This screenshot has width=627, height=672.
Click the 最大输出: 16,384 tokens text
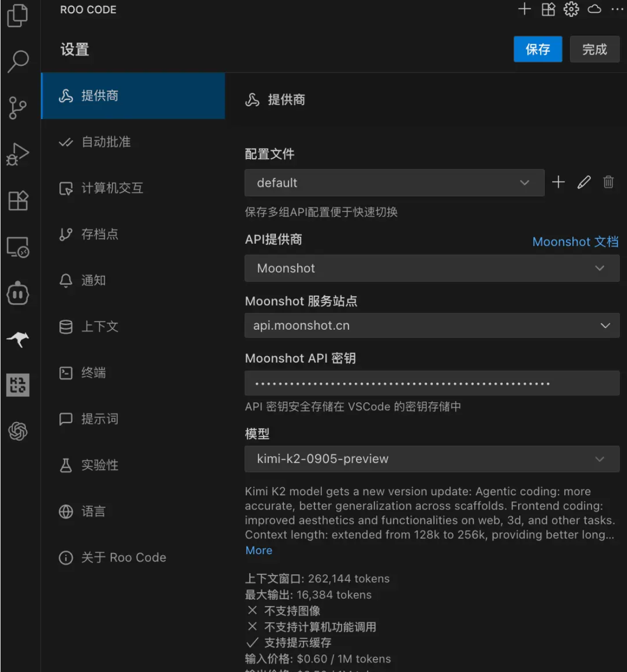point(308,595)
